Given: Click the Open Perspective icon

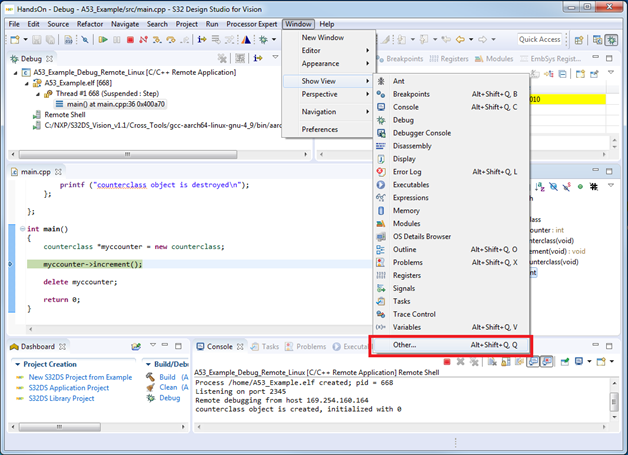Looking at the screenshot, I should click(x=579, y=40).
